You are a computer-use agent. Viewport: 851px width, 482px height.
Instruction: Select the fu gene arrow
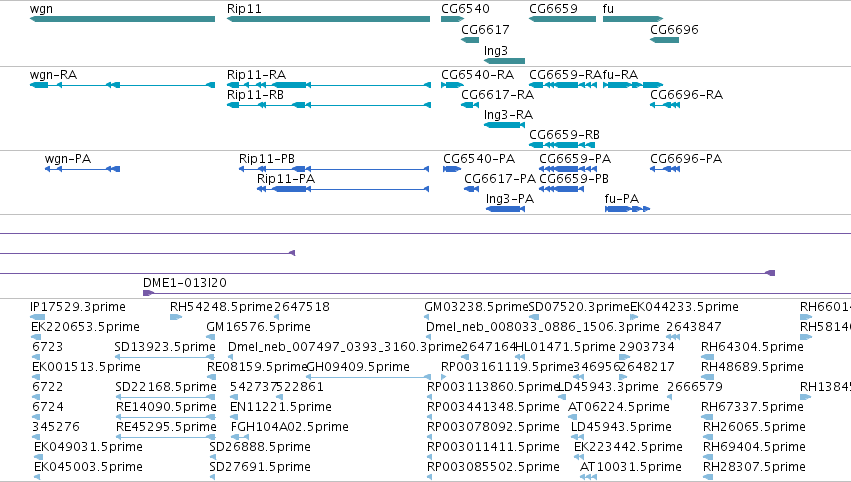[633, 19]
